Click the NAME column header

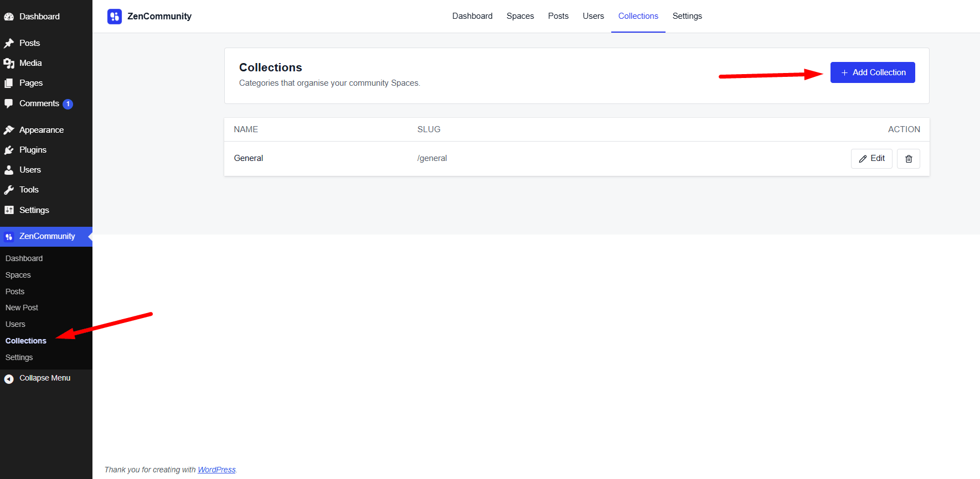pyautogui.click(x=246, y=129)
